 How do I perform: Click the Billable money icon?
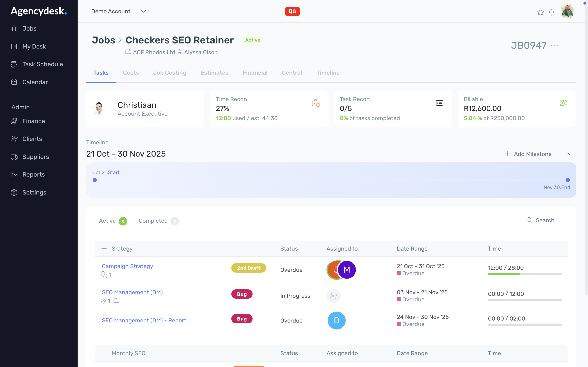point(563,103)
